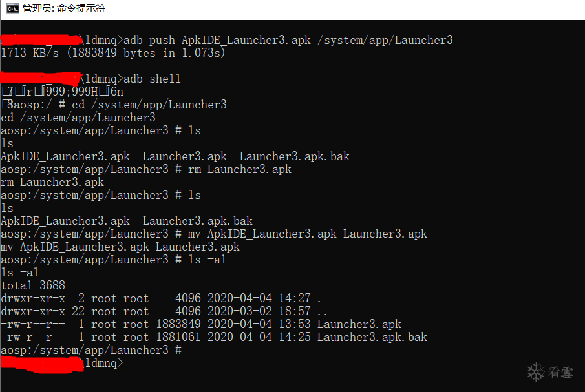Click the window title 管理员: 命令提示符
Screen dimensions: 585x392
coord(63,8)
